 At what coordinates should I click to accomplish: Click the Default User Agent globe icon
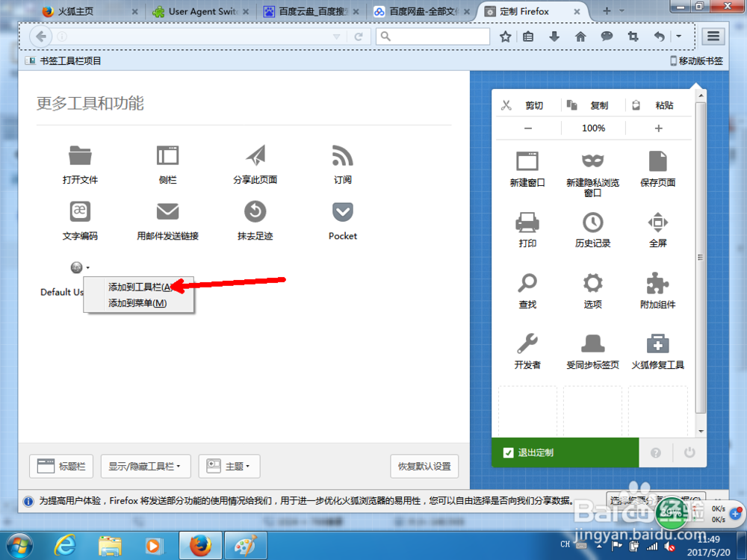tap(76, 267)
